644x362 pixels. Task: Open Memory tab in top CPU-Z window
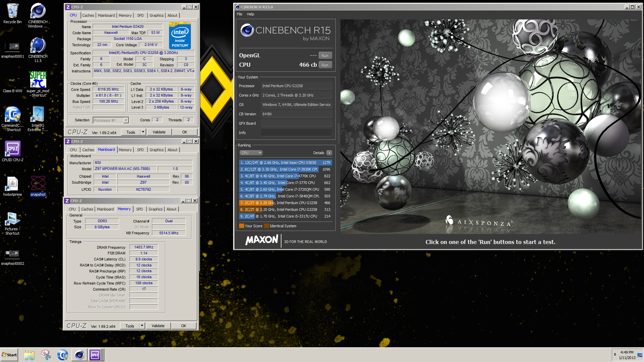(x=125, y=15)
